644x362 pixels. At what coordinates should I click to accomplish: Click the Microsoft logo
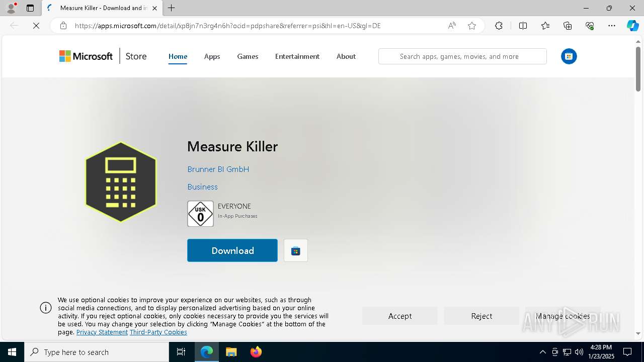coord(86,56)
